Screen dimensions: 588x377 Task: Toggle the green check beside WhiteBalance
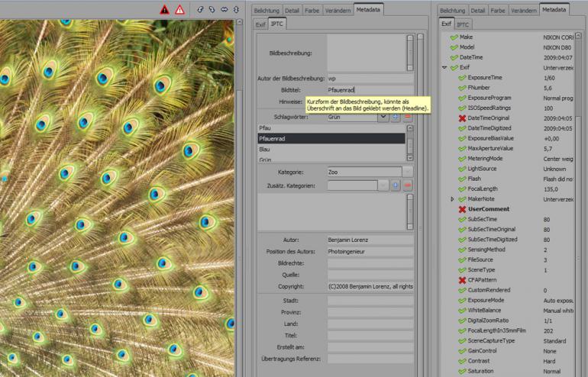coord(462,311)
